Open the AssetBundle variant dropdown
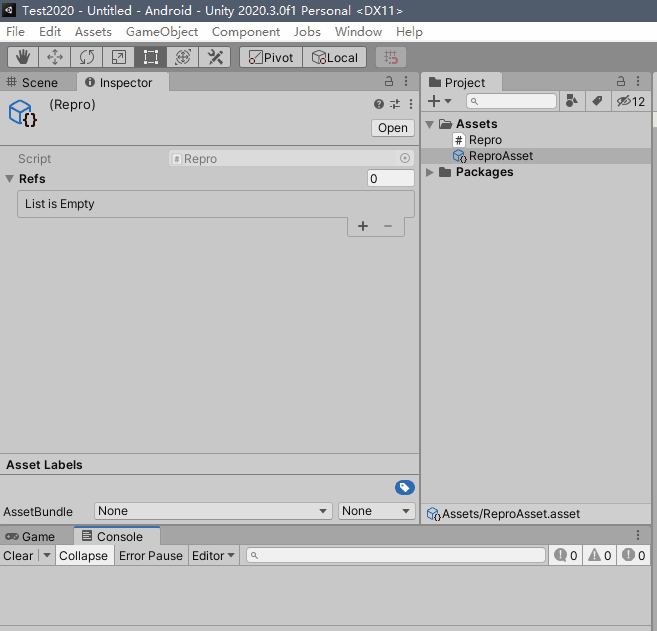The image size is (657, 631). click(376, 511)
